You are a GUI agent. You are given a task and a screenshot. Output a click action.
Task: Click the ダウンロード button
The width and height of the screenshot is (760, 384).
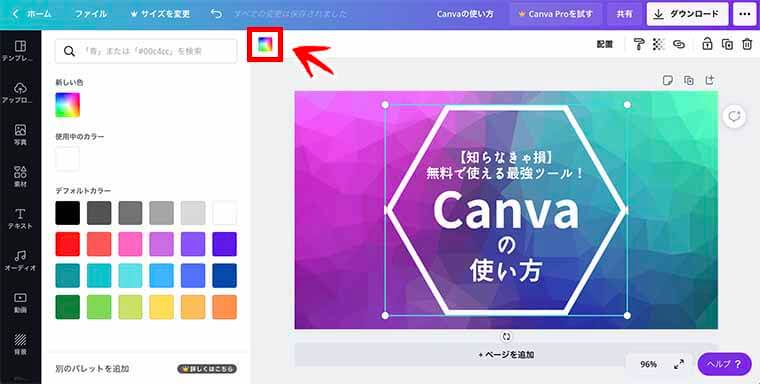click(x=687, y=14)
